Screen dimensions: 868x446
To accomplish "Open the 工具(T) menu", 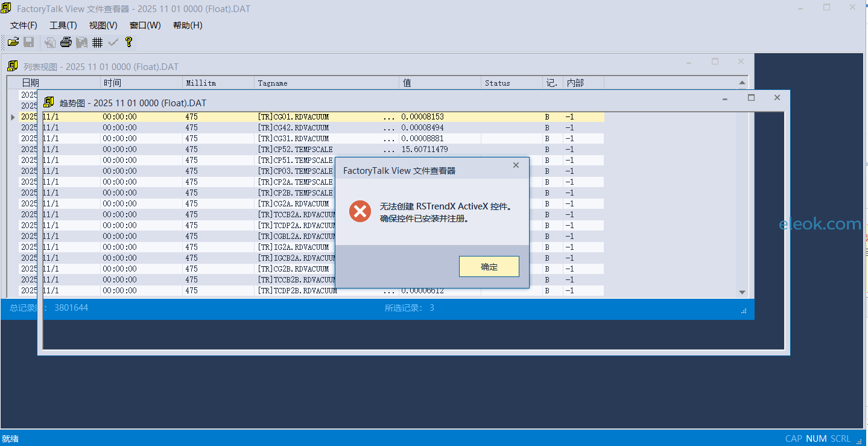I will click(63, 25).
